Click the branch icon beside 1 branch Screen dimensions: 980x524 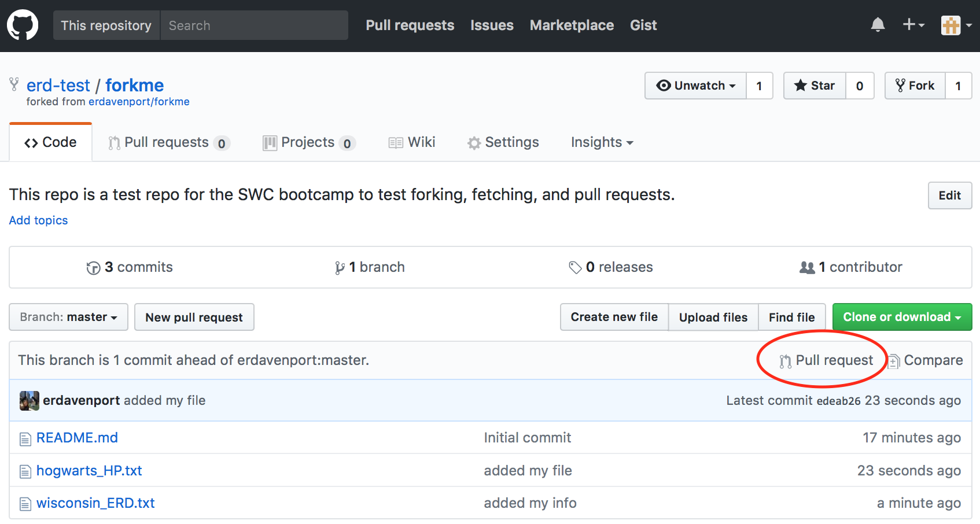point(340,268)
